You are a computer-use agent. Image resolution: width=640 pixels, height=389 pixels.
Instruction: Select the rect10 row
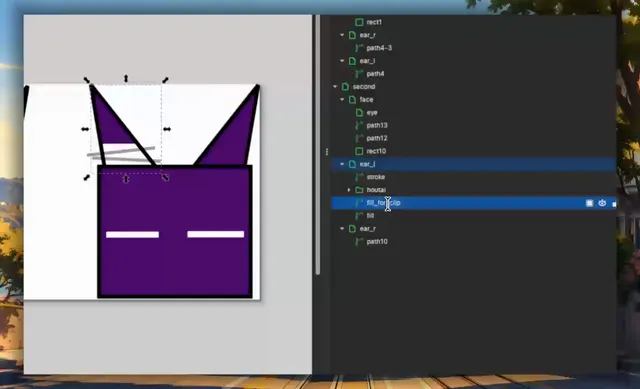tap(473, 151)
